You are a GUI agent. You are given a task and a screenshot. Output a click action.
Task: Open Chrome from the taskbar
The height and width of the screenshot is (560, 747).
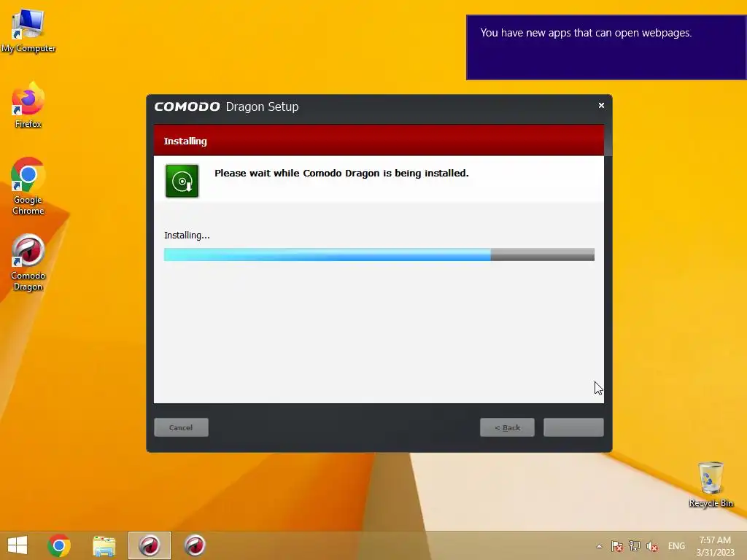pyautogui.click(x=59, y=545)
